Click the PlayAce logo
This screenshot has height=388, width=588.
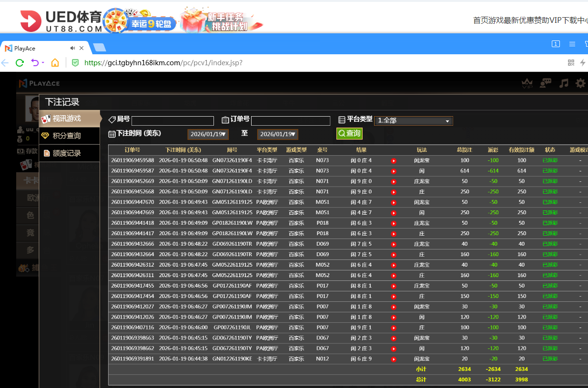pyautogui.click(x=40, y=83)
